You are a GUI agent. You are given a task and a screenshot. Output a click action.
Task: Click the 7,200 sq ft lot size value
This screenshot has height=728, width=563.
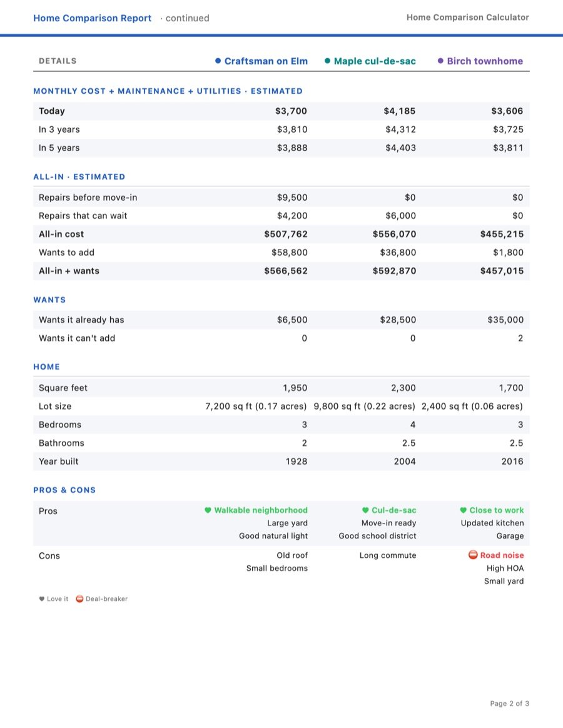256,407
